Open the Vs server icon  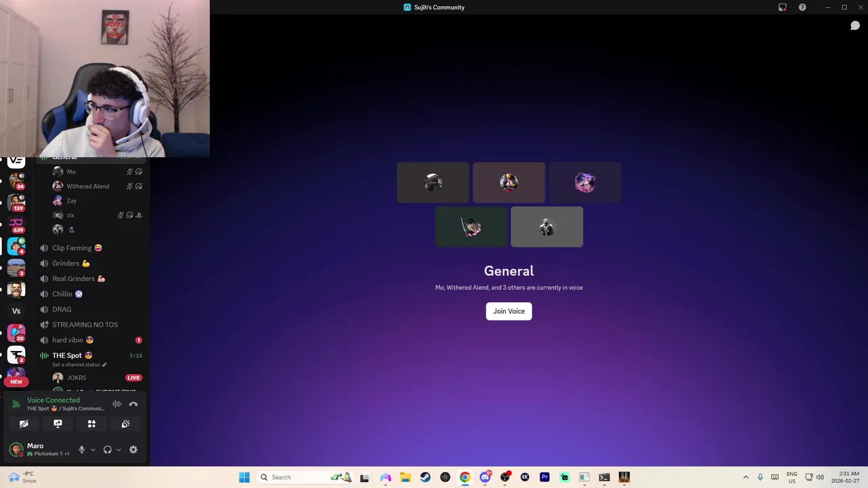click(16, 311)
